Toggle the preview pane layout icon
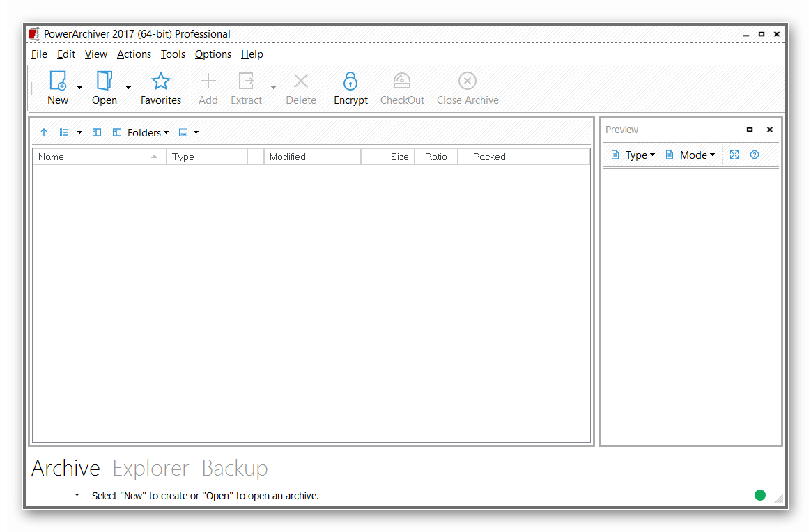The image size is (811, 532). point(183,132)
